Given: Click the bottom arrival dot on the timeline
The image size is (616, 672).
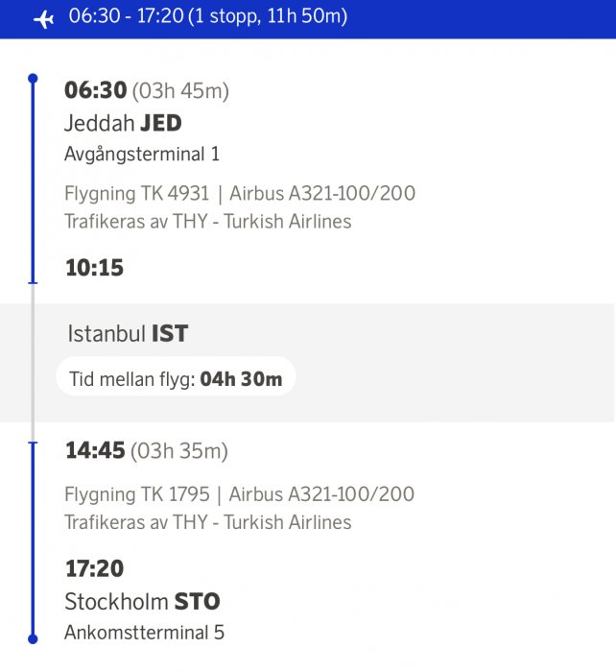Looking at the screenshot, I should coord(33,638).
